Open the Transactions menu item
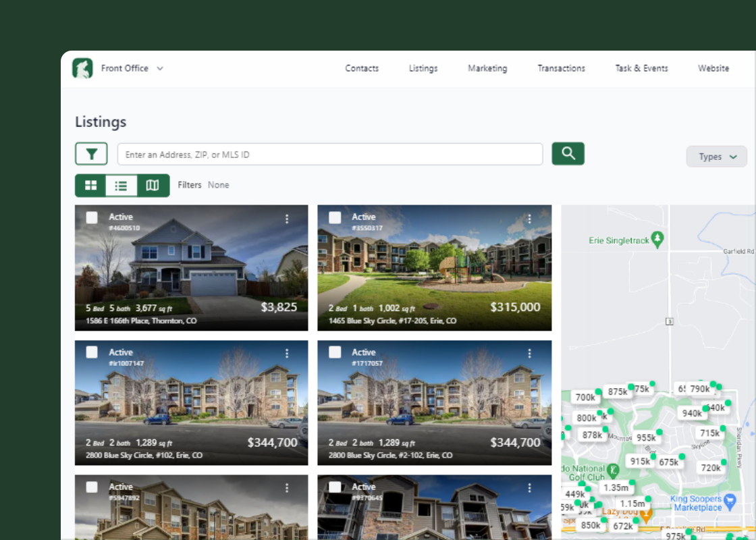The image size is (756, 540). (561, 68)
